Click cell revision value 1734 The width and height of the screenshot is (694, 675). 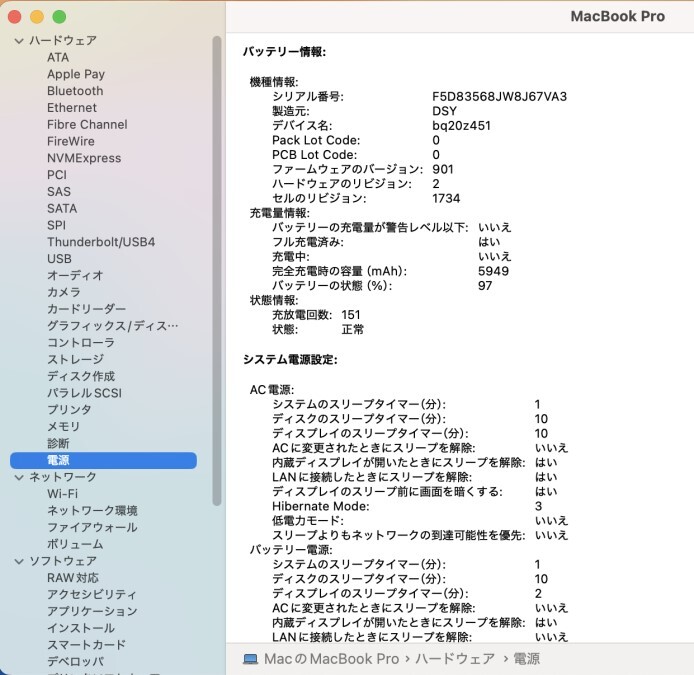point(446,199)
